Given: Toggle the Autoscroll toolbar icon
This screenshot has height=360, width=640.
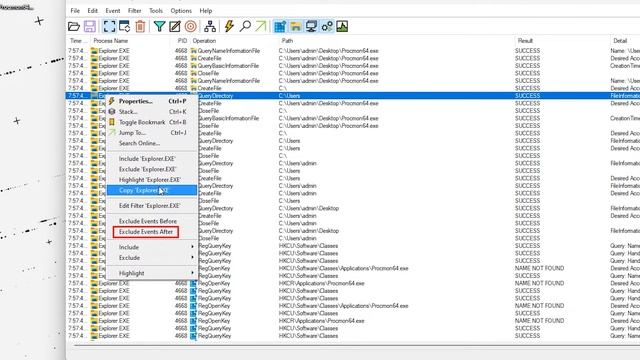Looking at the screenshot, I should coord(124,27).
